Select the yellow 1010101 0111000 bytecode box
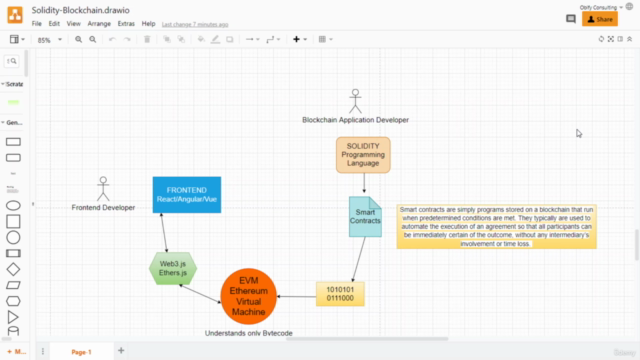The height and width of the screenshot is (360, 640). (340, 294)
